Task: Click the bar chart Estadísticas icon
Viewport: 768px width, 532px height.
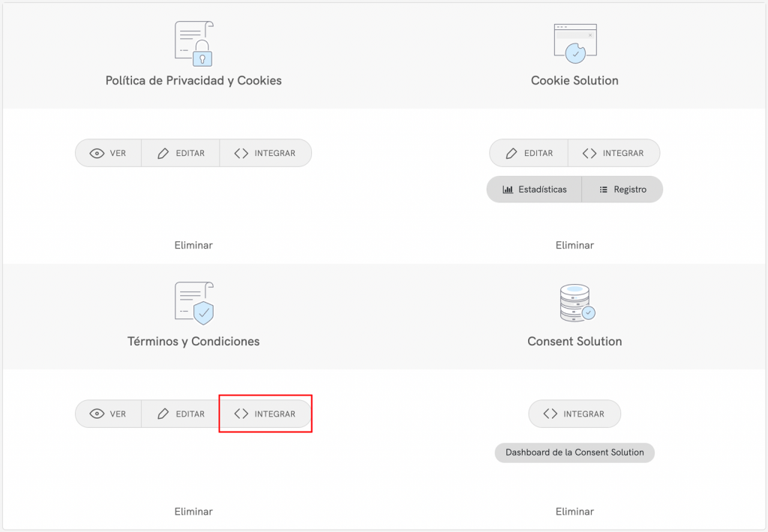Action: click(508, 190)
